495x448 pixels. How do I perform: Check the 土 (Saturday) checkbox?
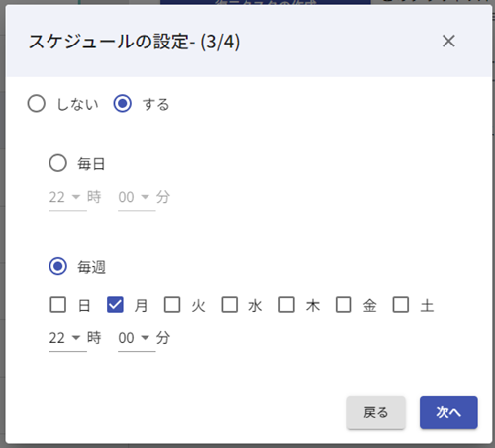401,304
